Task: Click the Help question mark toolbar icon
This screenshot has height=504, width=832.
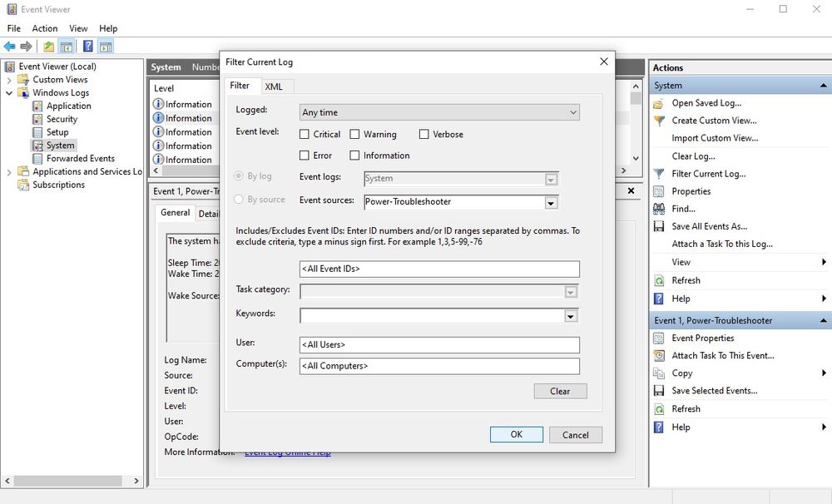Action: click(87, 47)
